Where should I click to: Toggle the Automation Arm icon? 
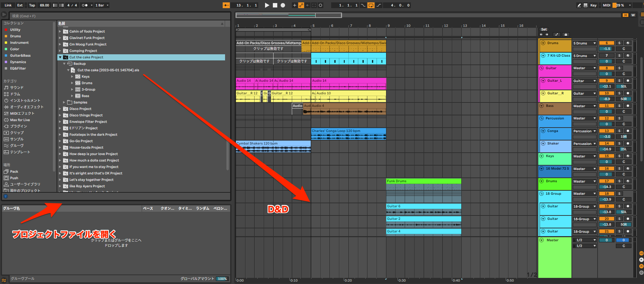pyautogui.click(x=301, y=5)
